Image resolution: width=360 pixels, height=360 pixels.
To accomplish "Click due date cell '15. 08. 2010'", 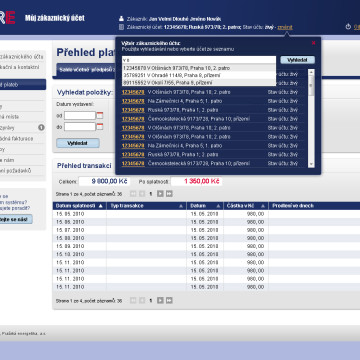I will tap(70, 238).
